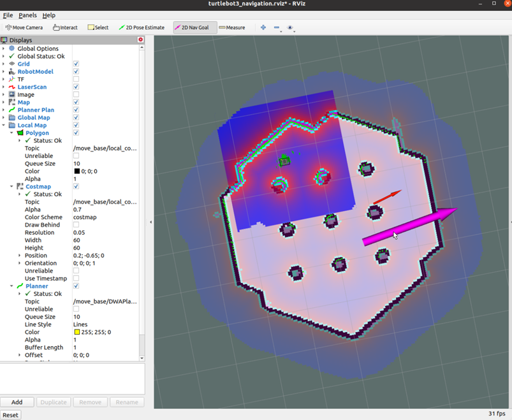The height and width of the screenshot is (420, 512).
Task: Open the Panels menu
Action: (x=27, y=15)
